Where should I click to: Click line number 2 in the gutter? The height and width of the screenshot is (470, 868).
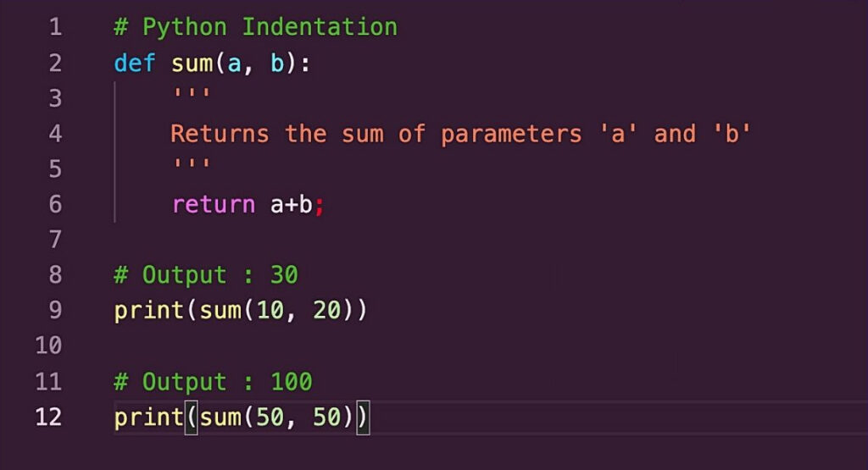55,63
